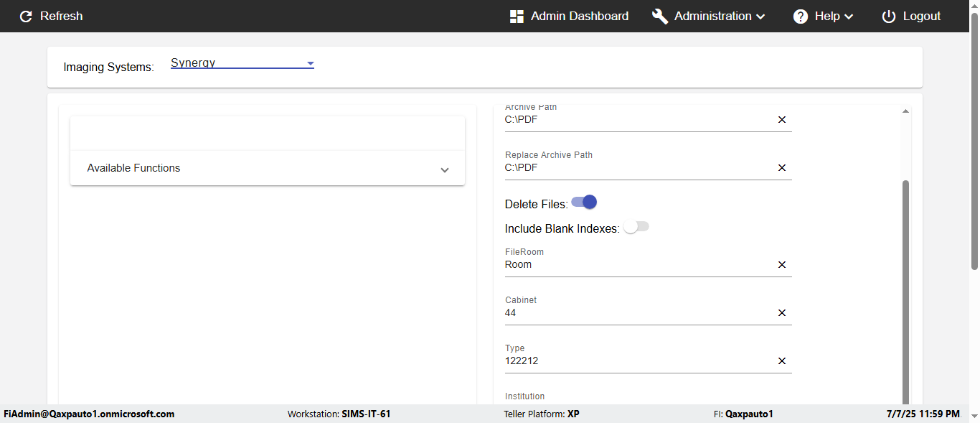Clear the Cabinet field using X icon
The image size is (980, 423).
[x=782, y=313]
